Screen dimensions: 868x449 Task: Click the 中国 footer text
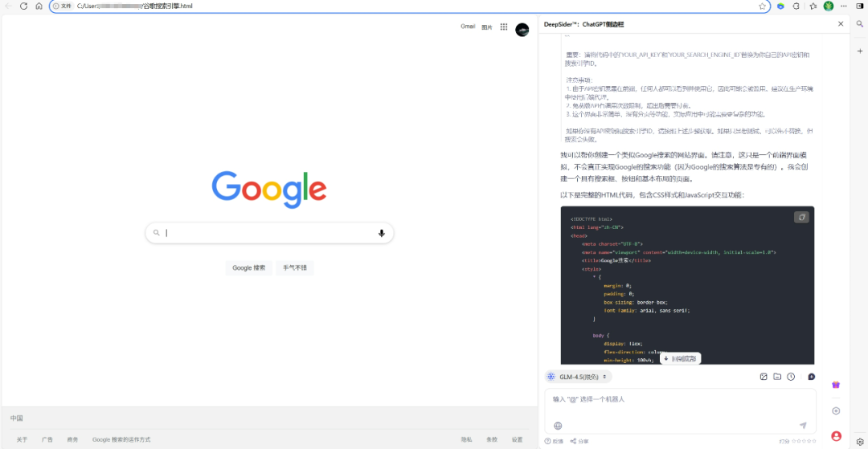[x=17, y=418]
